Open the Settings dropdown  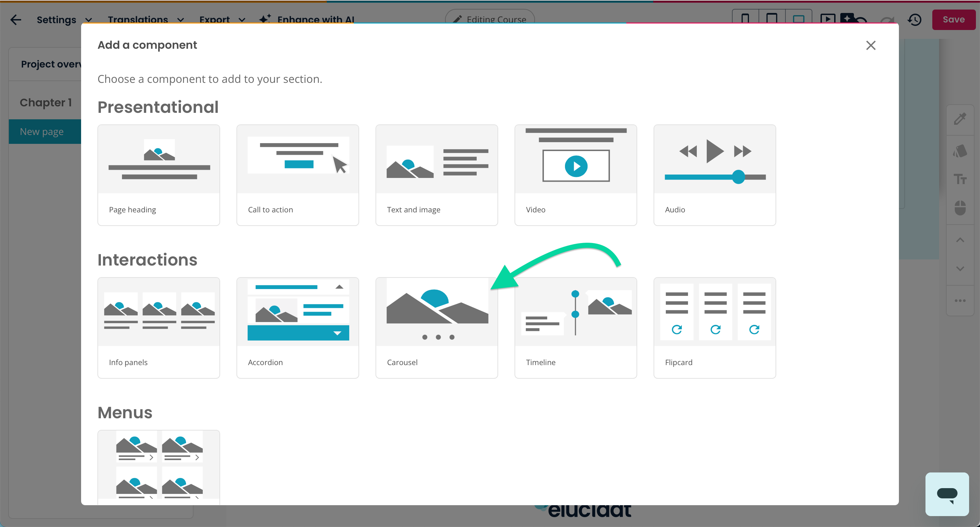tap(64, 19)
